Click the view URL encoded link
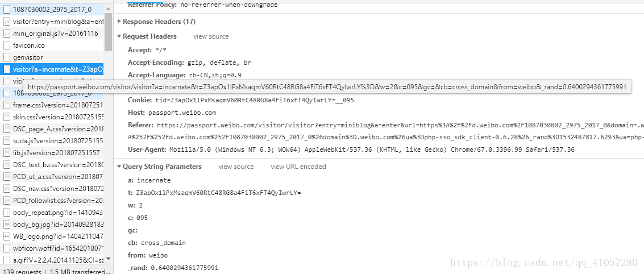The image size is (644, 274). (298, 167)
